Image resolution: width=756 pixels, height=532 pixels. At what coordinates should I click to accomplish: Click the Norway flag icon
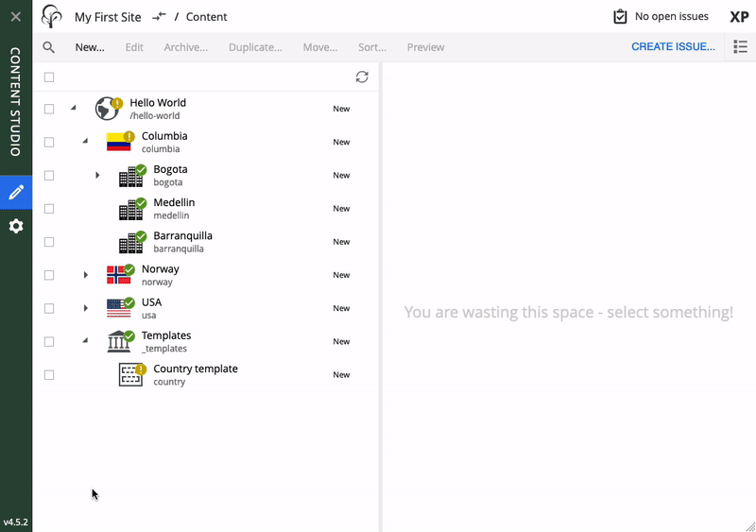click(119, 275)
